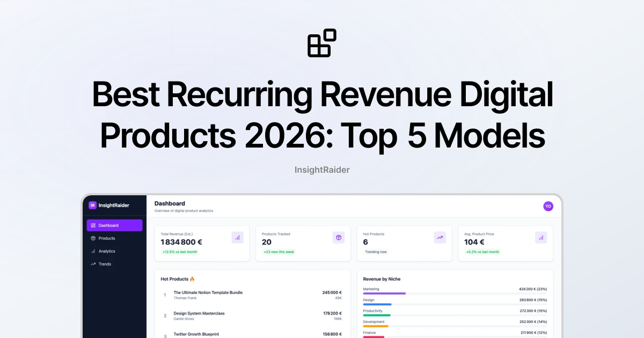Screen dimensions: 644x338
Task: Open the Design System Masterclass row
Action: point(252,315)
